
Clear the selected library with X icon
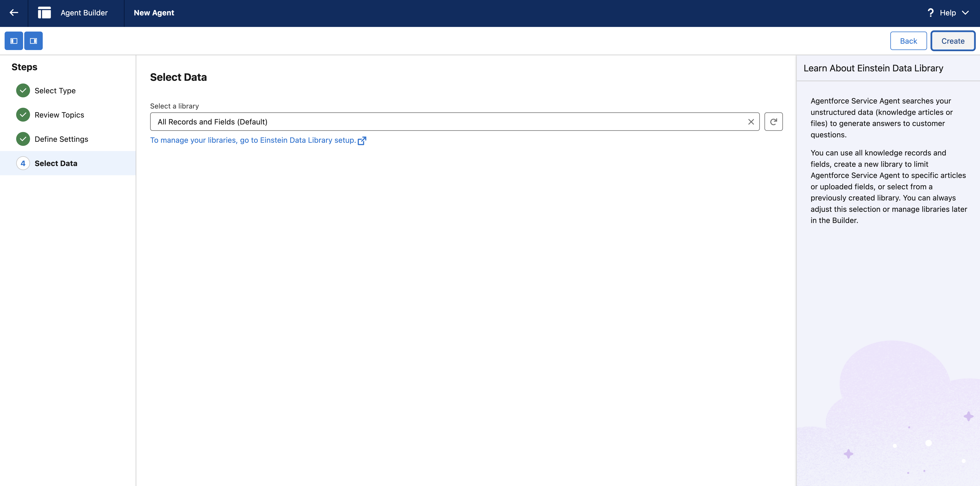pos(751,122)
